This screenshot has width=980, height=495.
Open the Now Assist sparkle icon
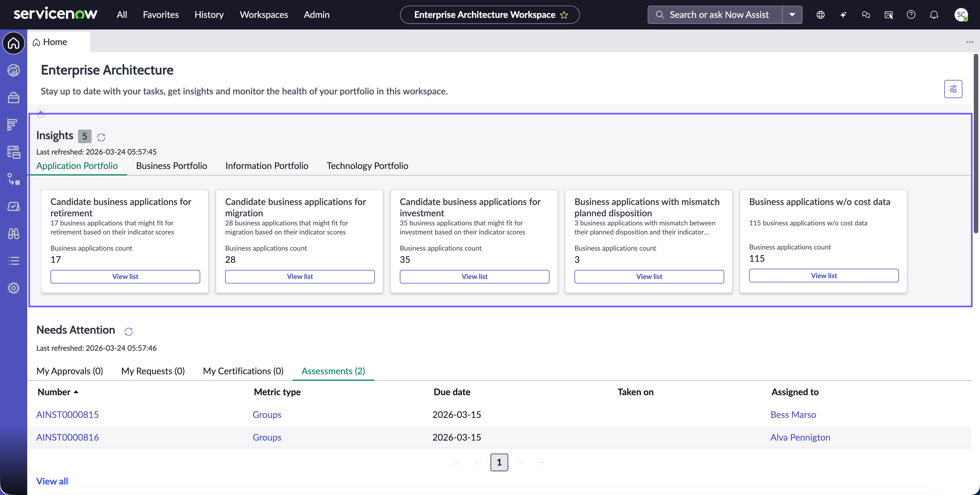pyautogui.click(x=843, y=15)
